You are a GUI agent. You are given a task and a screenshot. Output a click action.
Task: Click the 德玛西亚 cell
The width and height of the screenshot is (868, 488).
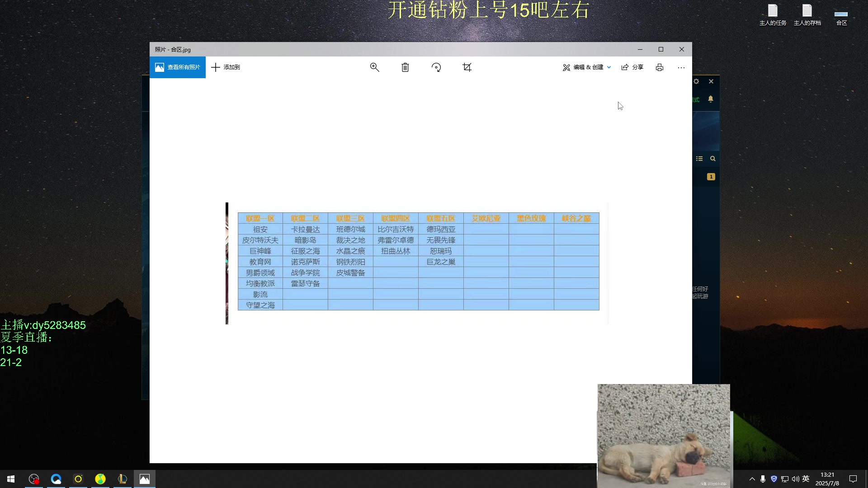point(441,230)
